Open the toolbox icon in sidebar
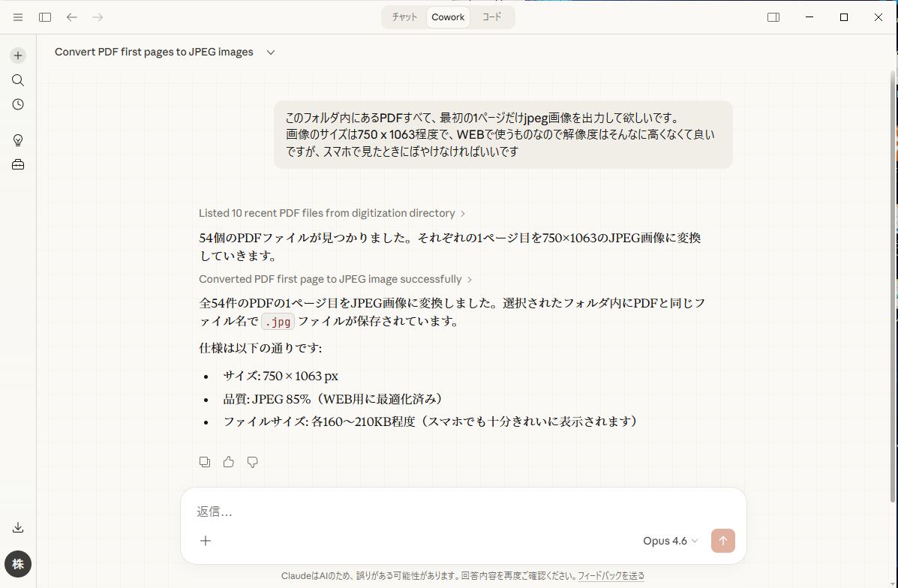This screenshot has height=588, width=898. [18, 164]
